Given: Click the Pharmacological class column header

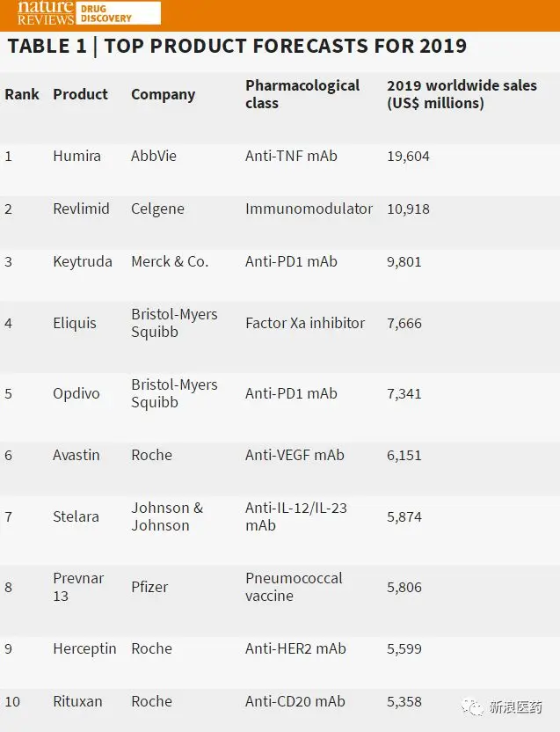Looking at the screenshot, I should (302, 94).
